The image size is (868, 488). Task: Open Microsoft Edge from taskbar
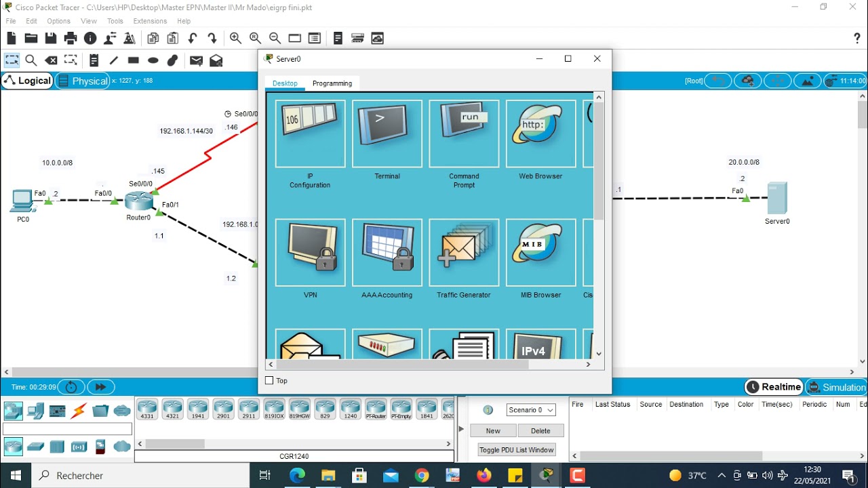point(297,475)
